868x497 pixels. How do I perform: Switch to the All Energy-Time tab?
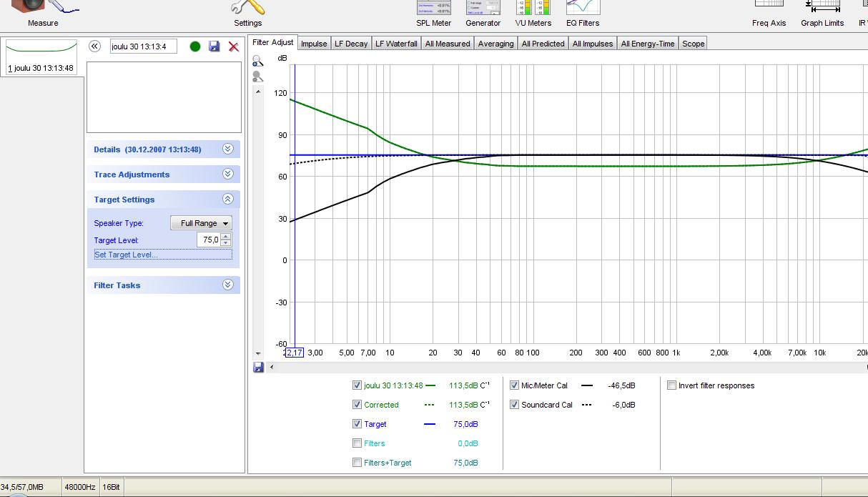point(647,44)
